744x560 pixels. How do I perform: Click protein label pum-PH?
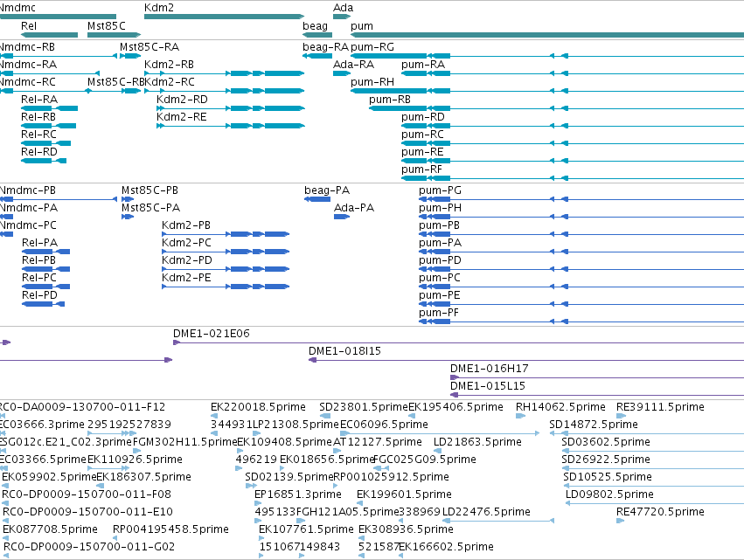click(x=441, y=208)
